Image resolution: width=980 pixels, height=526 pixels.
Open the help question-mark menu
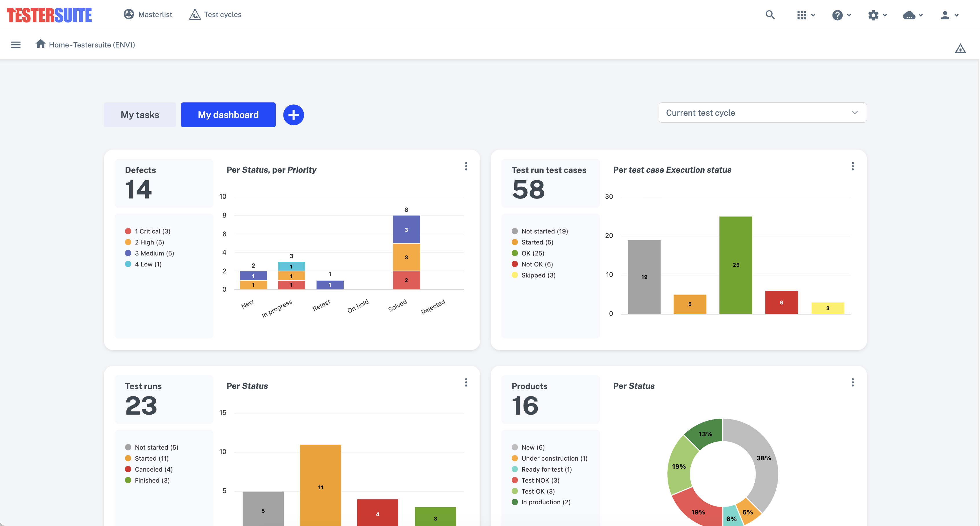[841, 15]
